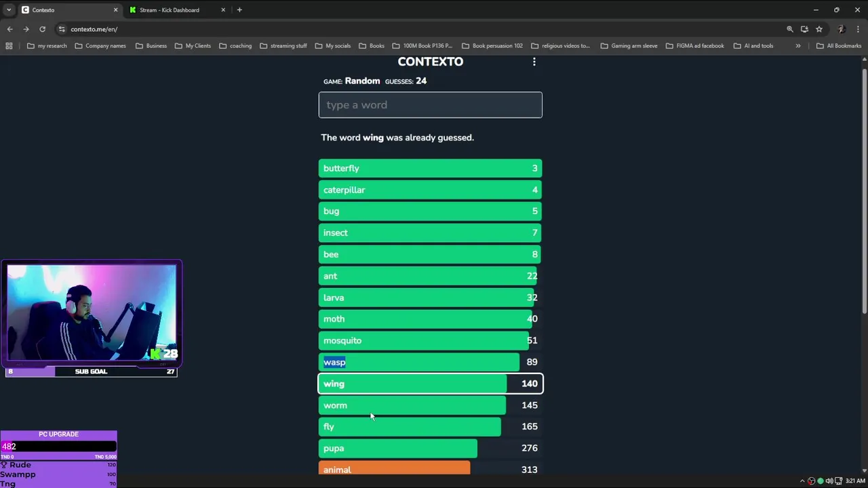Select the 'ant' guess row
The image size is (868, 488).
click(x=431, y=276)
